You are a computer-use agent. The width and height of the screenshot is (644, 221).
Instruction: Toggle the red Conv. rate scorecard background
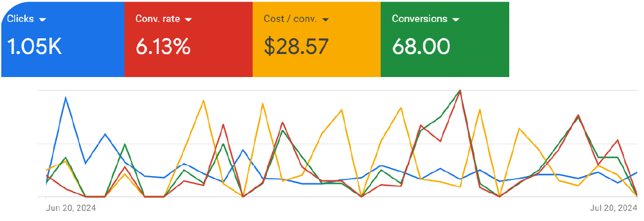(x=189, y=39)
